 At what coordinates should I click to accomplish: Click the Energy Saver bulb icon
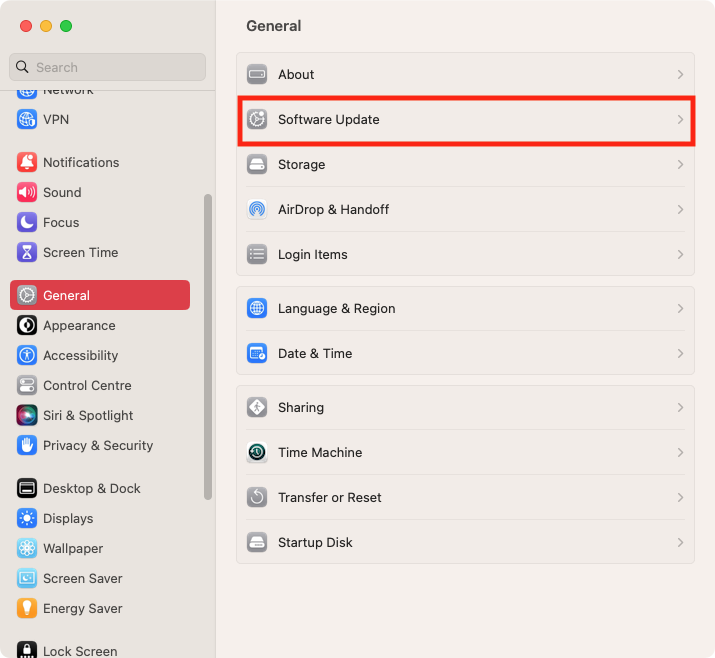tap(27, 608)
